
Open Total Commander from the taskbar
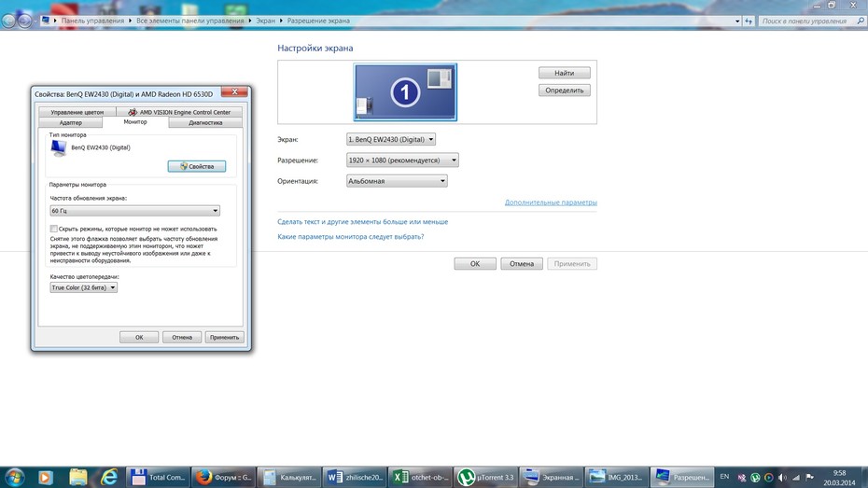[159, 477]
